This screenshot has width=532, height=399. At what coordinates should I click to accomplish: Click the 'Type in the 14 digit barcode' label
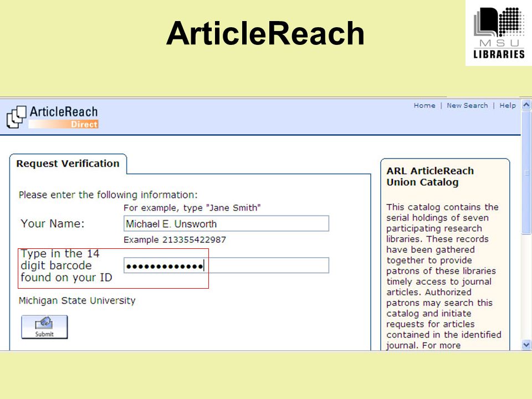click(x=66, y=265)
